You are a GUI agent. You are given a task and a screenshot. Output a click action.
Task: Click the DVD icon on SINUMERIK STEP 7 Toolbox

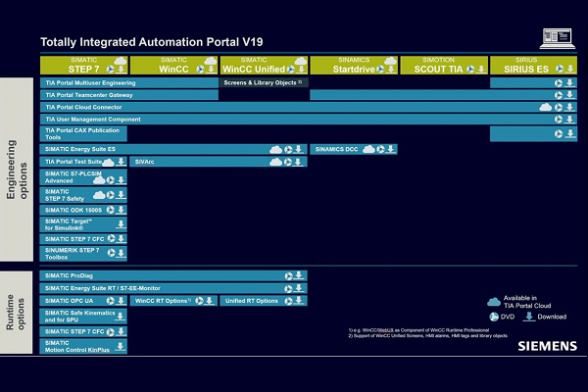coord(112,253)
